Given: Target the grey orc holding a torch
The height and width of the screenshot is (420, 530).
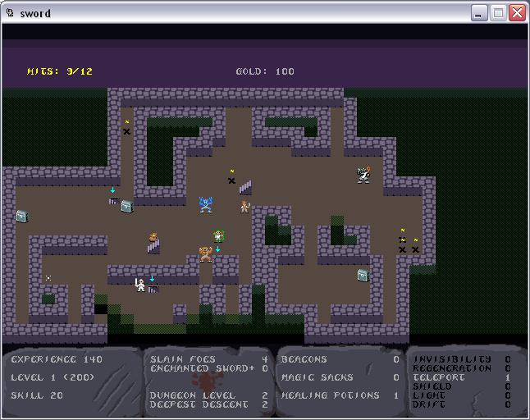Looking at the screenshot, I should (x=363, y=175).
